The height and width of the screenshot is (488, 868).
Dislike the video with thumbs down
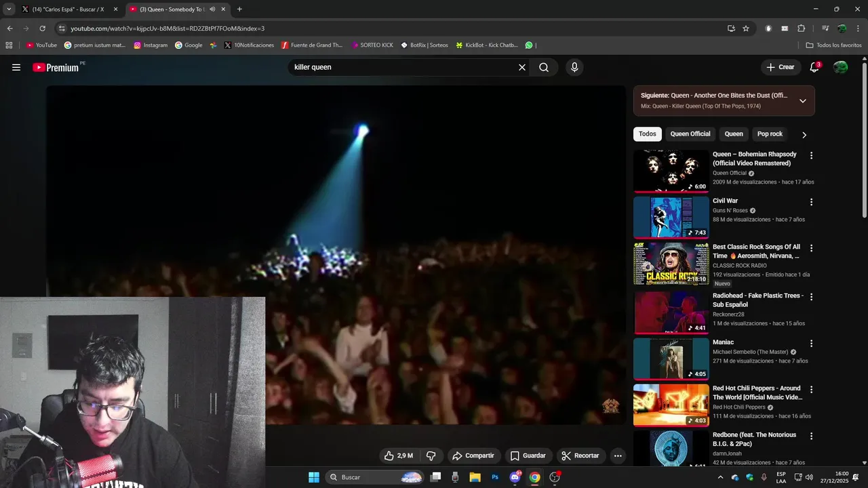point(431,455)
